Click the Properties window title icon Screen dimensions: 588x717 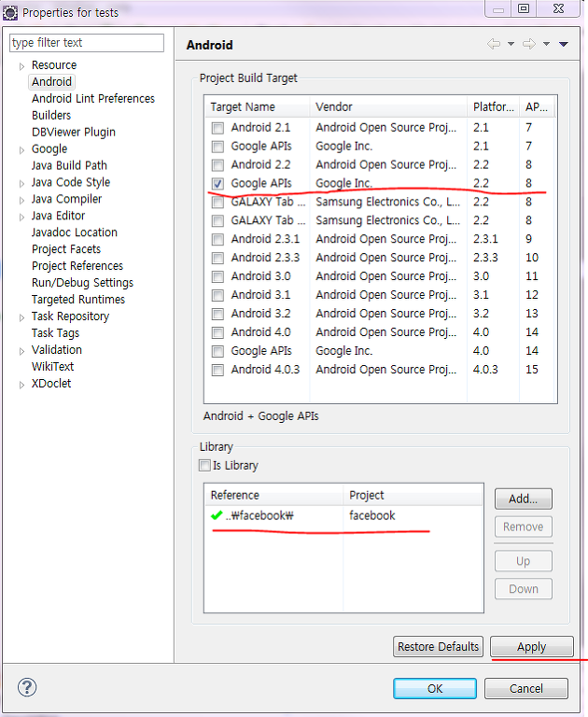click(x=10, y=12)
